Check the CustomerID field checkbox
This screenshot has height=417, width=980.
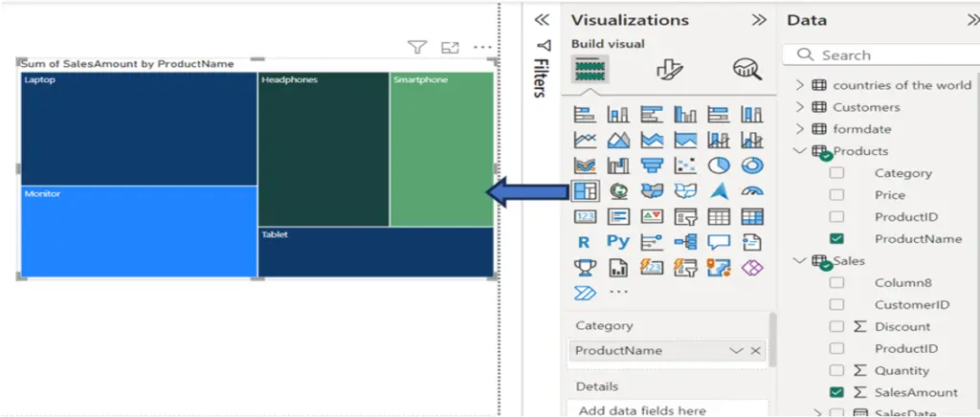pyautogui.click(x=836, y=305)
